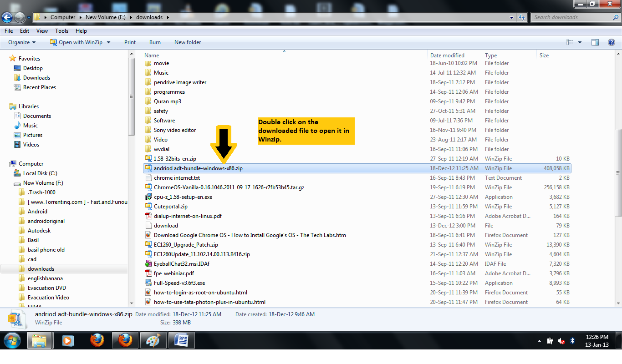Open the Paint taskbar icon

(x=153, y=340)
